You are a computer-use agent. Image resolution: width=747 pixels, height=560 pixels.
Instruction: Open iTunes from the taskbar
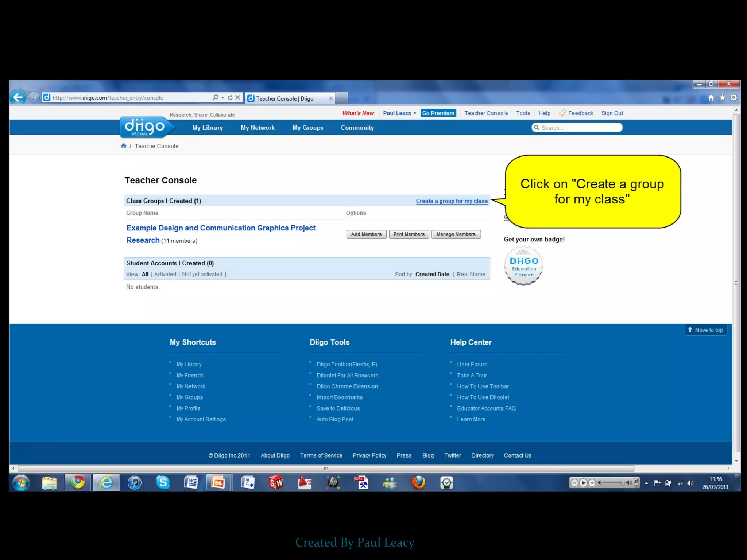(135, 483)
